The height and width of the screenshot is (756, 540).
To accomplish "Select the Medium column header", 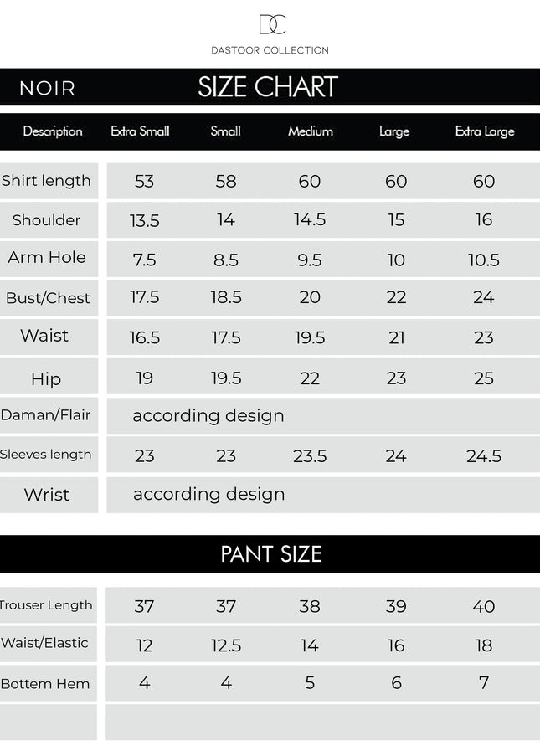I will coord(311,131).
